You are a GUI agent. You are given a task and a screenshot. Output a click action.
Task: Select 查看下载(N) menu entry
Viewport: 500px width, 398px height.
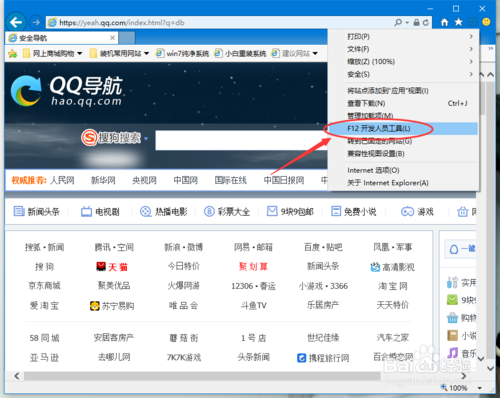coord(403,103)
